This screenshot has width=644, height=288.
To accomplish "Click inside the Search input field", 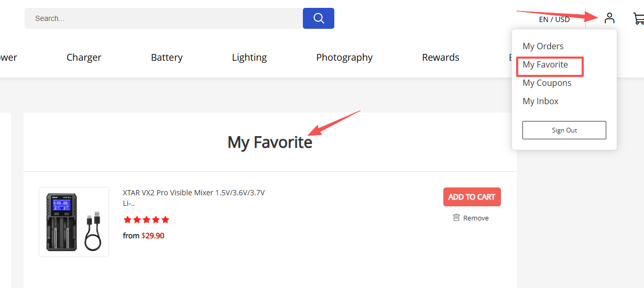I will (162, 18).
